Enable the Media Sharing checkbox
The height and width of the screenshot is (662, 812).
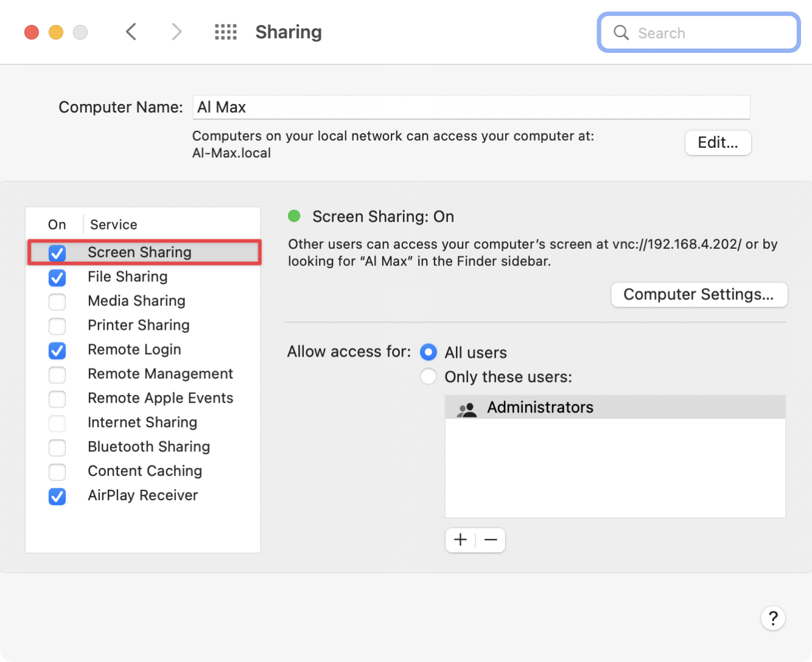[57, 302]
